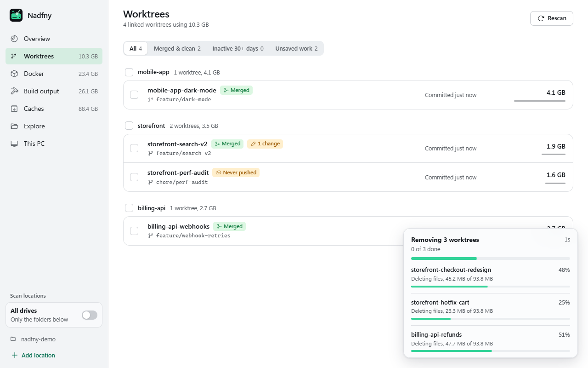Viewport: 588px width, 368px height.
Task: Show the Inactive 30+ days tab
Action: point(238,48)
